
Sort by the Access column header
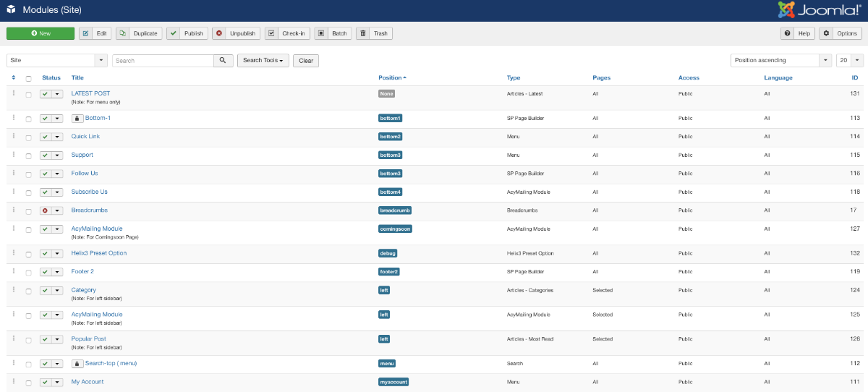click(688, 78)
